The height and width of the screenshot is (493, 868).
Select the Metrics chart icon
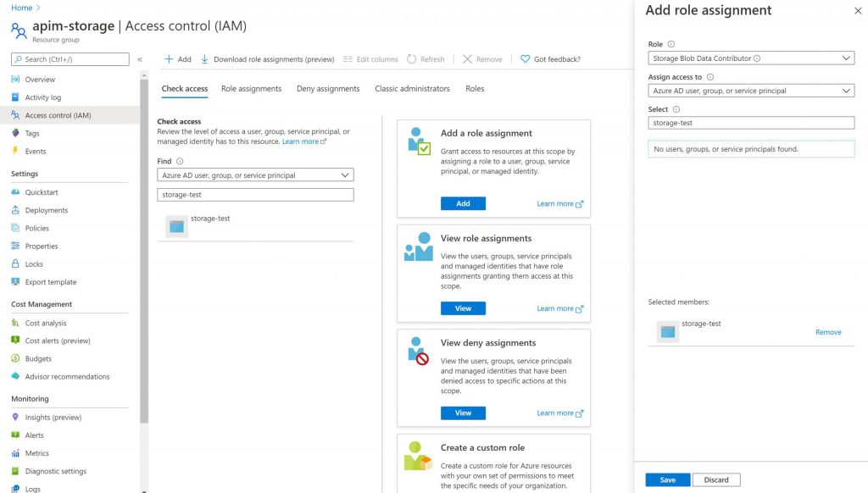15,453
